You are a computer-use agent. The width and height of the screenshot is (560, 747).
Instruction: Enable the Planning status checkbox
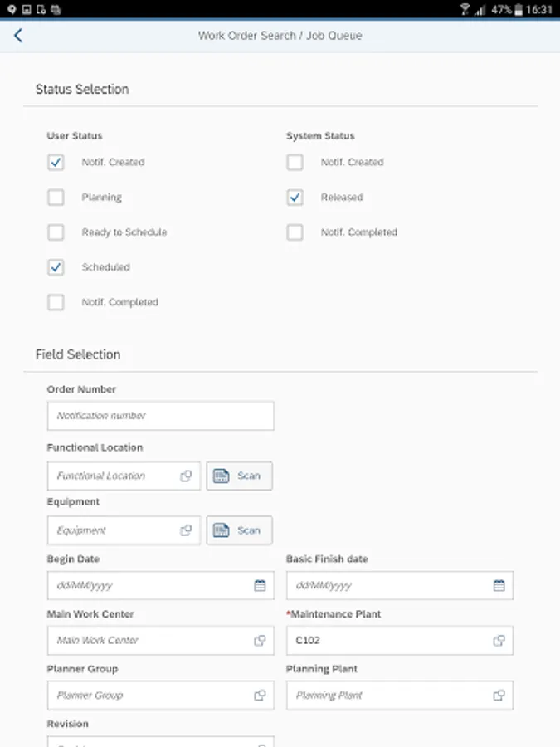coord(56,198)
